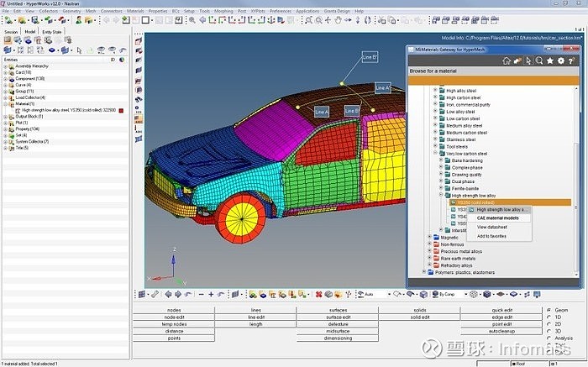
Task: Select the 2D radio button
Action: pyautogui.click(x=549, y=323)
